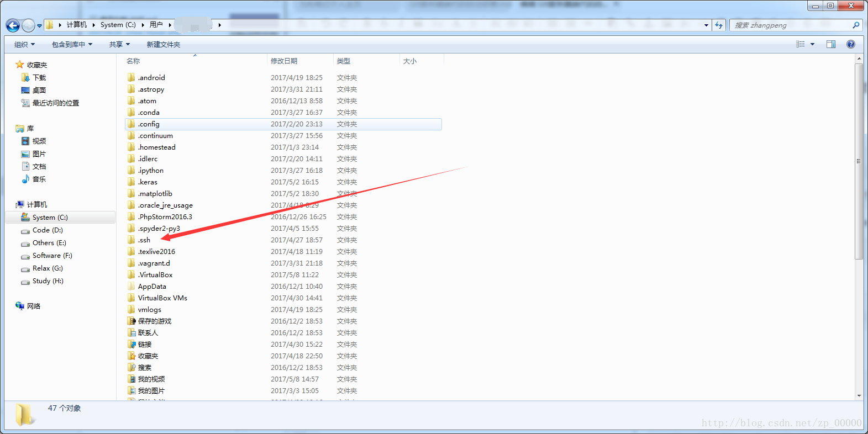Open address bar history dropdown arrow
This screenshot has height=434, width=868.
tap(706, 25)
